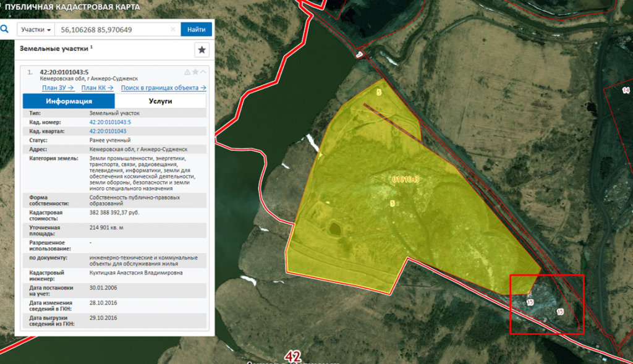633x364 pixels.
Task: Open the Участки search type dropdown
Action: tap(35, 30)
